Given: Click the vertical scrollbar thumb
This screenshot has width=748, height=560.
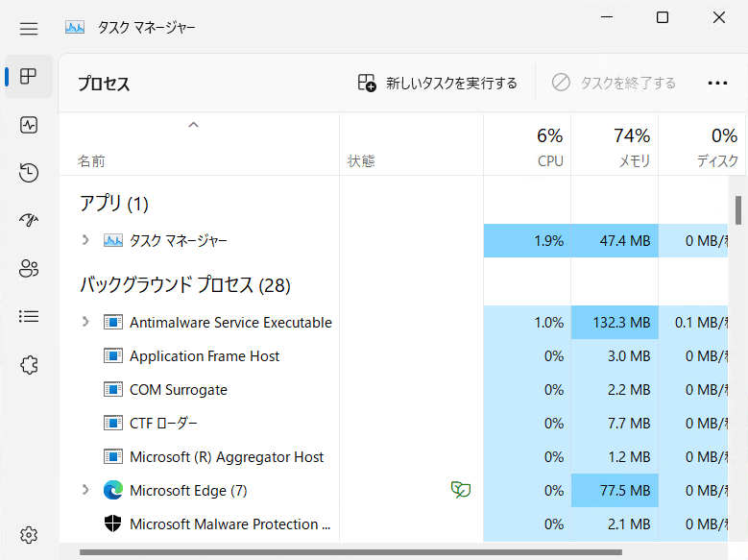Looking at the screenshot, I should 738,210.
